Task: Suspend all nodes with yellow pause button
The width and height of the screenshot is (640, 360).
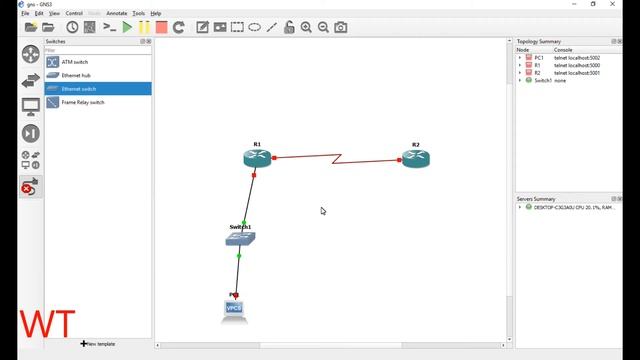Action: click(x=144, y=27)
